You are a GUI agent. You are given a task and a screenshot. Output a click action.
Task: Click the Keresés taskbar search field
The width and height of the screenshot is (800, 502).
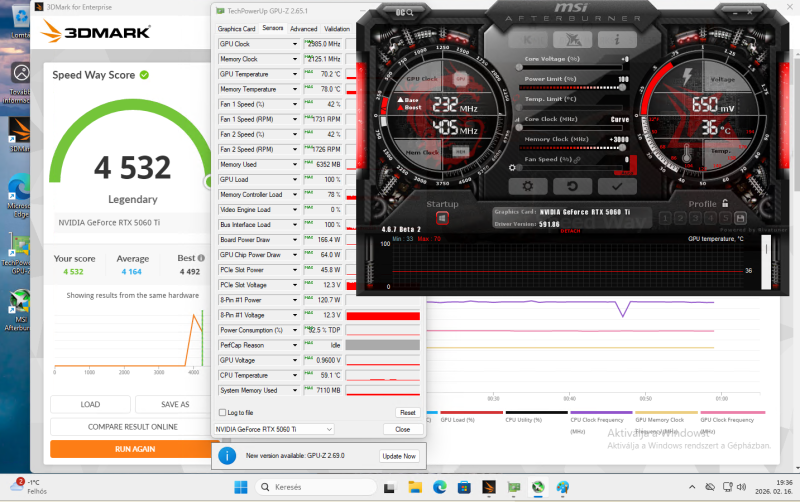(315, 487)
